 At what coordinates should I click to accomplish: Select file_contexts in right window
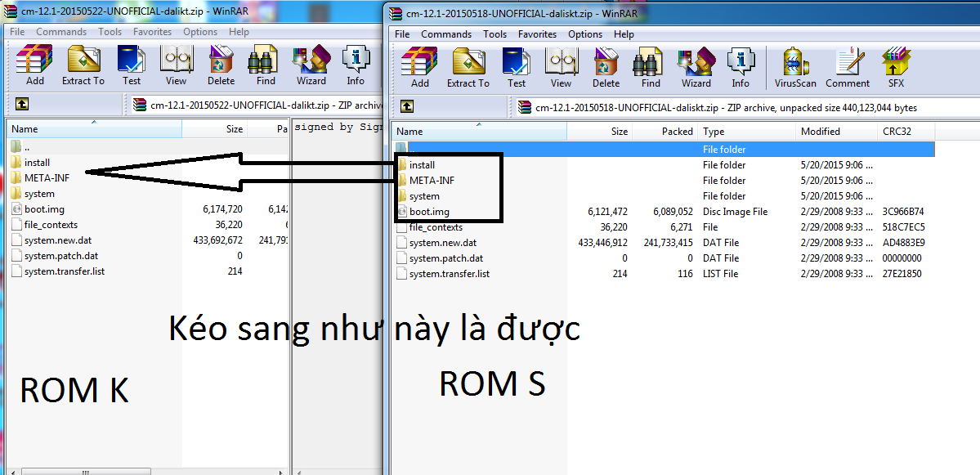(x=429, y=227)
